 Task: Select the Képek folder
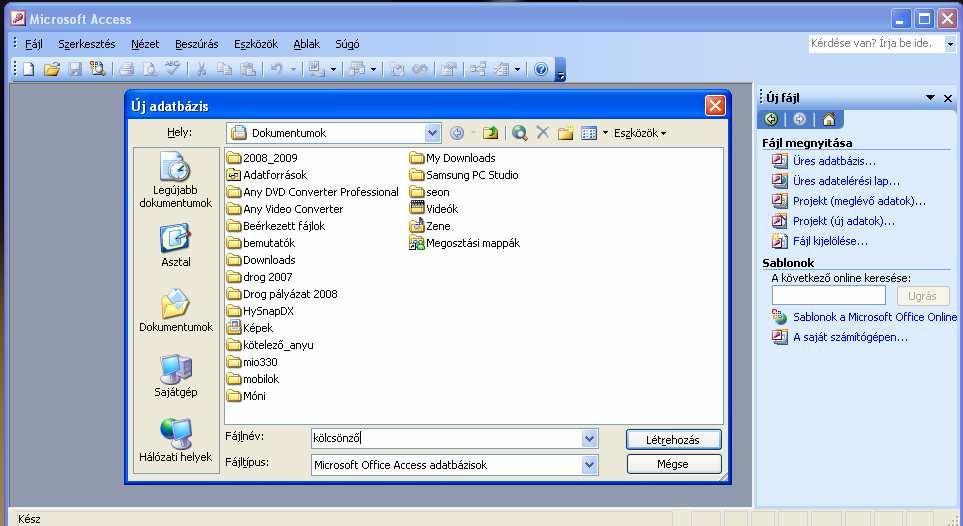(250, 328)
